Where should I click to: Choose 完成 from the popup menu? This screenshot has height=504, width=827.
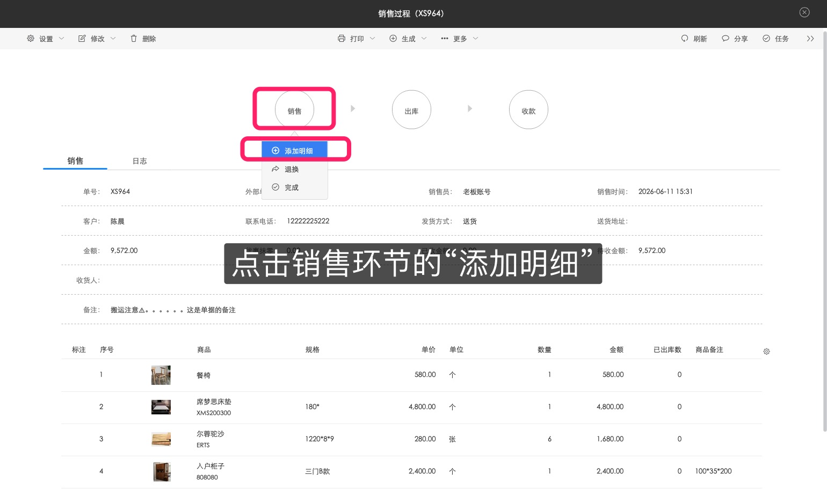click(294, 187)
